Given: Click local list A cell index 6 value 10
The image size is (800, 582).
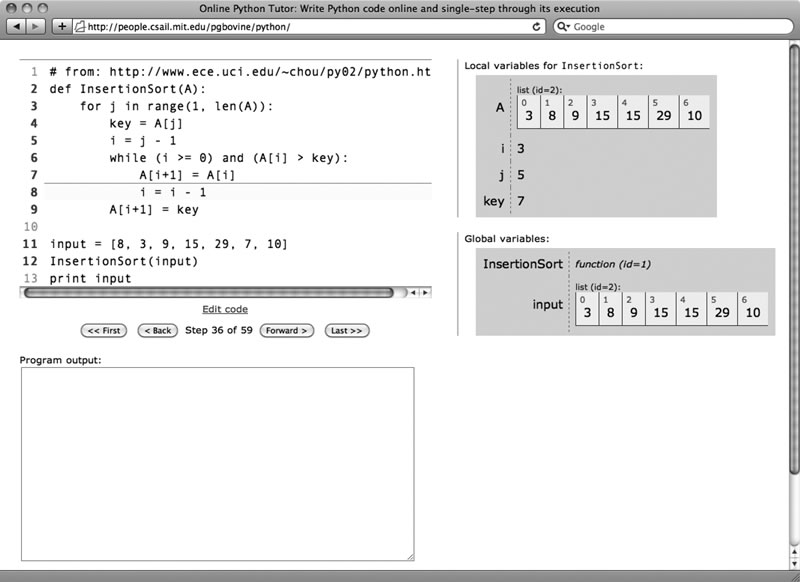Looking at the screenshot, I should tap(694, 112).
